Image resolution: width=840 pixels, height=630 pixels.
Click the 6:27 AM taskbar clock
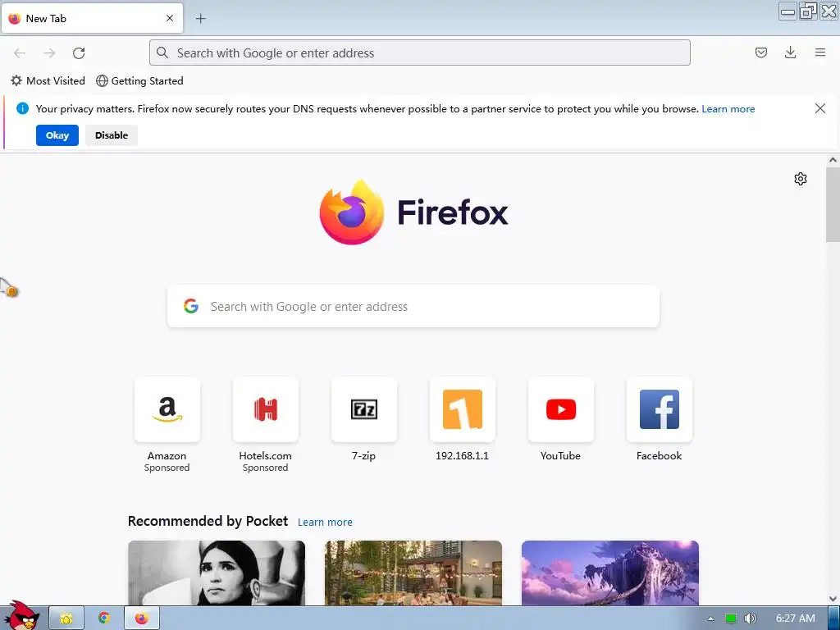tap(796, 619)
